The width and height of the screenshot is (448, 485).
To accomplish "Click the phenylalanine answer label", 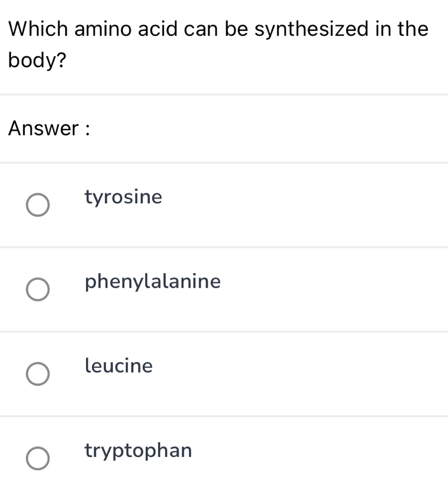I will tap(153, 282).
